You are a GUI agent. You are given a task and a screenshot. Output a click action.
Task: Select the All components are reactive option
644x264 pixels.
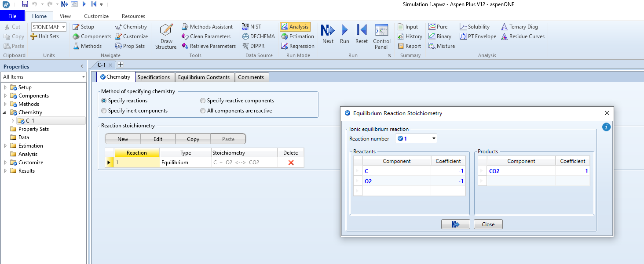click(203, 111)
